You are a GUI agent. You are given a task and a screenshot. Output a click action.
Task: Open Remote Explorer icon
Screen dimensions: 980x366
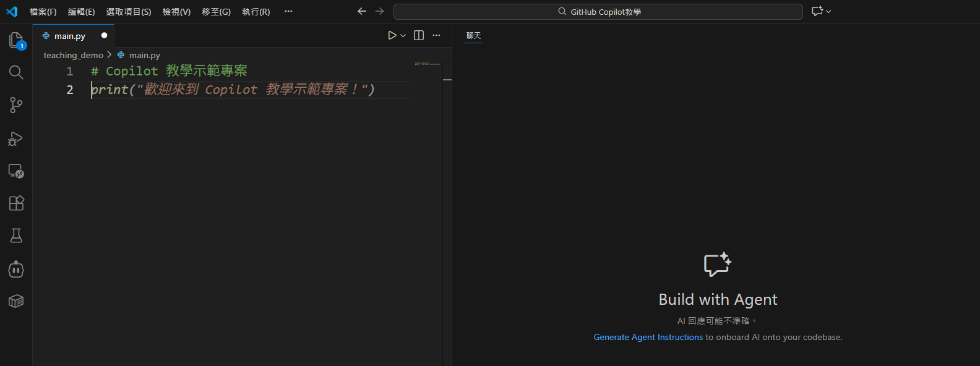click(16, 171)
